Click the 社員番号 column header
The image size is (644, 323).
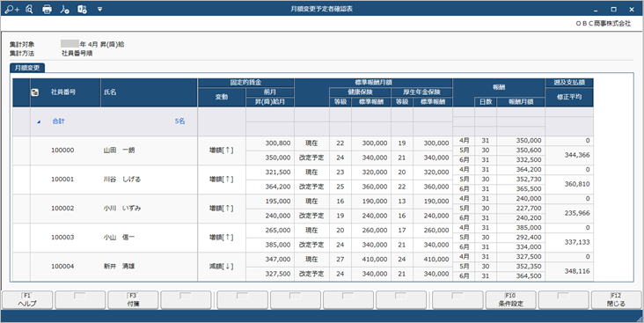pyautogui.click(x=63, y=92)
